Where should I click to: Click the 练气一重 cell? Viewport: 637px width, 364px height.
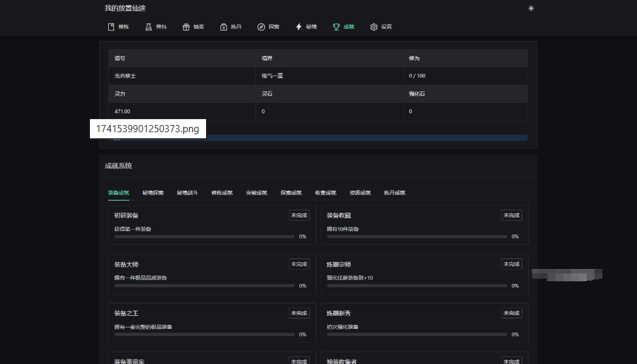tap(329, 76)
